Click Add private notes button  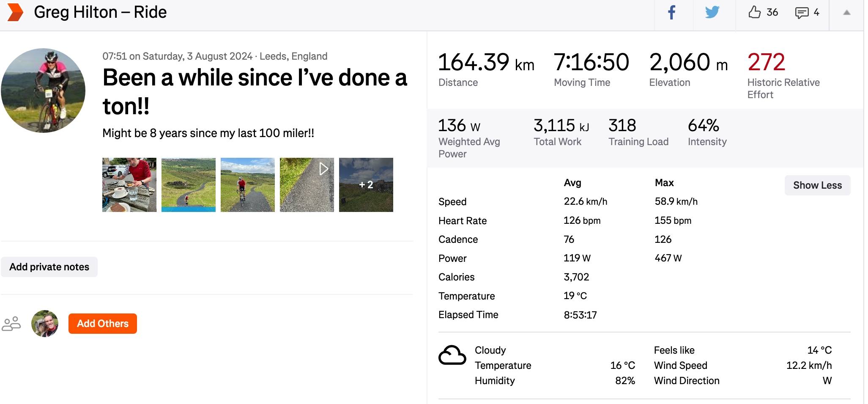point(49,267)
